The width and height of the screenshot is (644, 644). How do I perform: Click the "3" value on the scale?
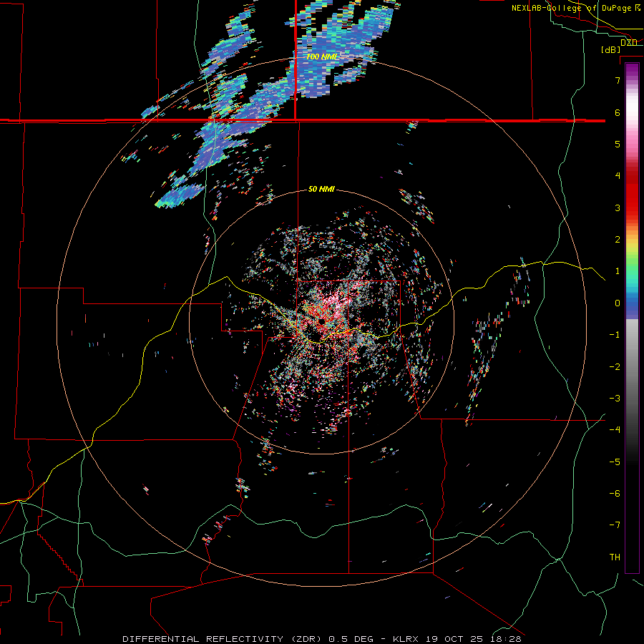618,208
